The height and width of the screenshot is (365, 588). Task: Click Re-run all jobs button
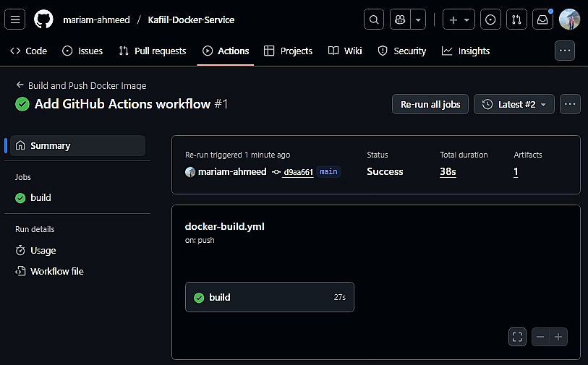[x=430, y=104]
